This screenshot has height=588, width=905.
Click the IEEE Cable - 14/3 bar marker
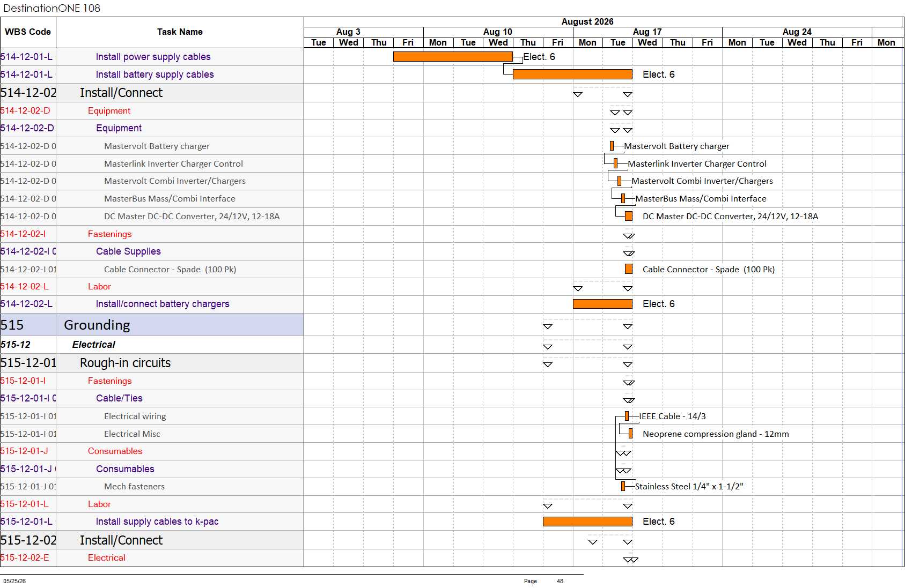[x=627, y=416]
